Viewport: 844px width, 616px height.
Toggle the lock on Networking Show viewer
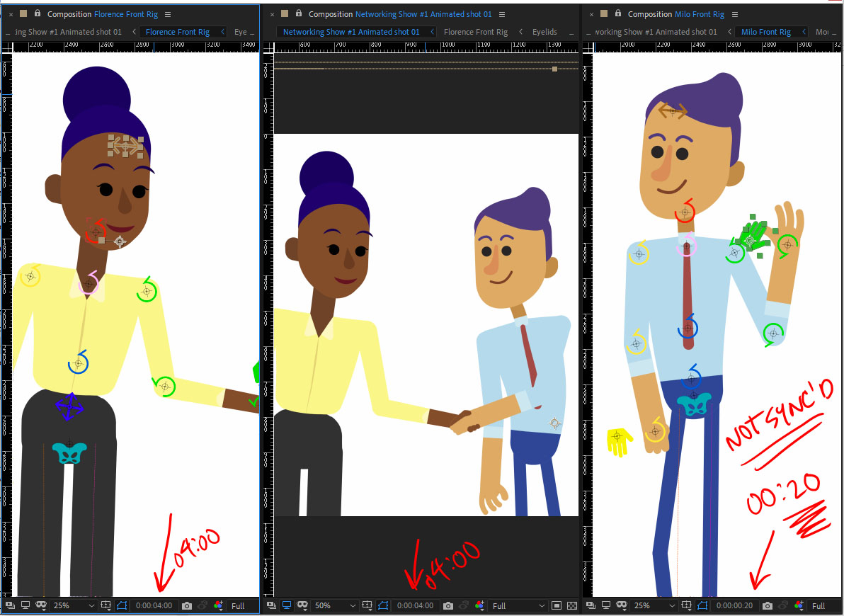pos(299,13)
